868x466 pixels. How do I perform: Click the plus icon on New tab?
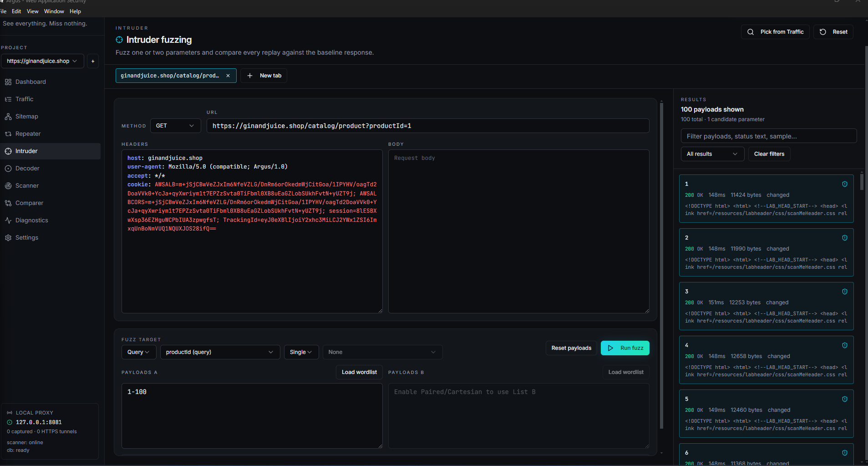tap(250, 76)
